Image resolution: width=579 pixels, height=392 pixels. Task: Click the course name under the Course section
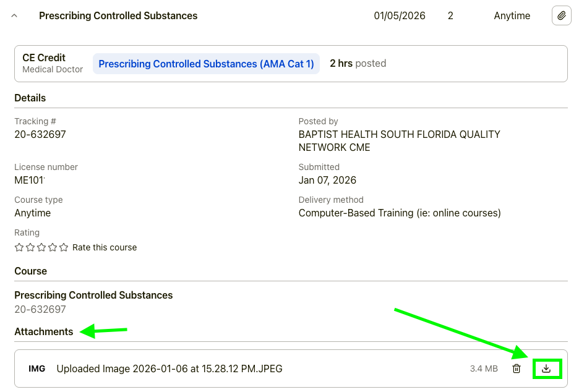tap(93, 295)
